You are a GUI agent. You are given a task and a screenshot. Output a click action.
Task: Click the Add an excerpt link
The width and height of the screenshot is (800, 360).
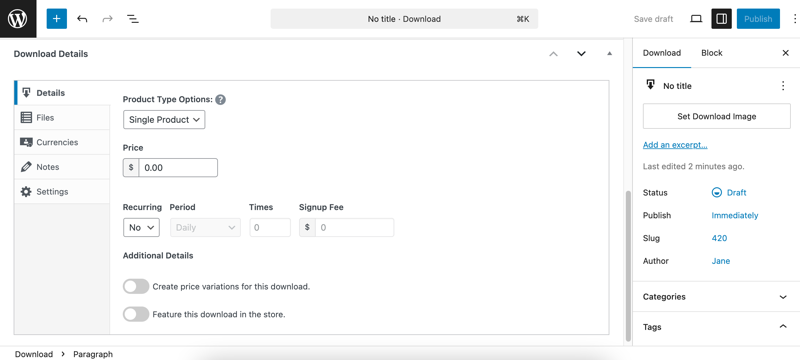(675, 145)
